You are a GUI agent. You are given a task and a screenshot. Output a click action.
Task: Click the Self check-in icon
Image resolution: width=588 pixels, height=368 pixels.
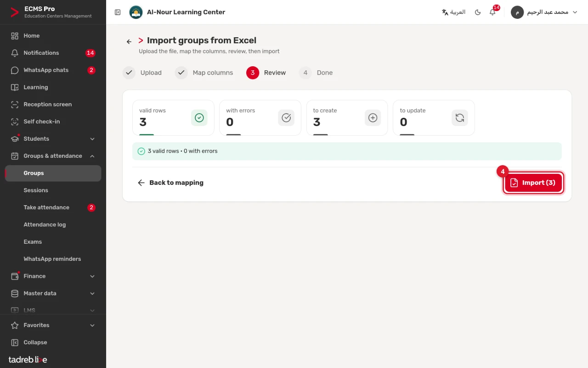pos(15,121)
